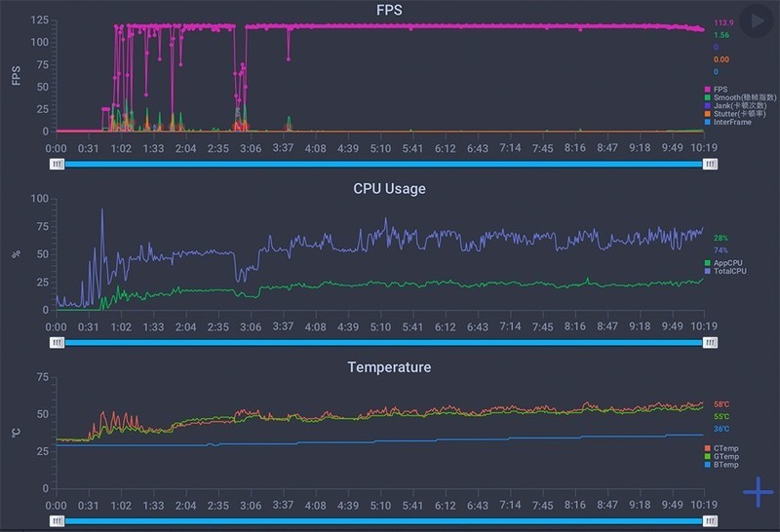Toggle the BTemp legend entry
780x532 pixels.
[x=721, y=465]
